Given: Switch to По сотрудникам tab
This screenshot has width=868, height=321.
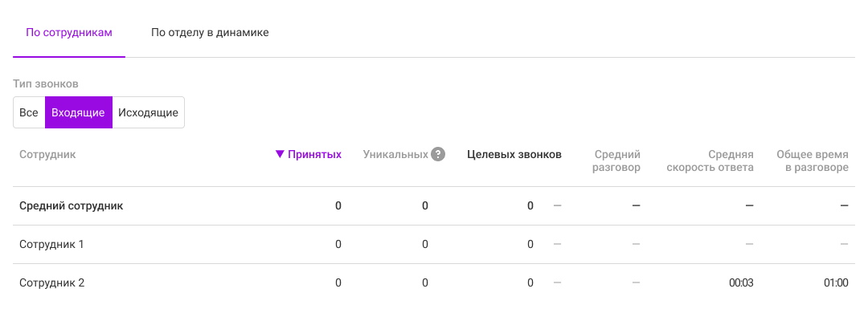Looking at the screenshot, I should click(x=69, y=33).
